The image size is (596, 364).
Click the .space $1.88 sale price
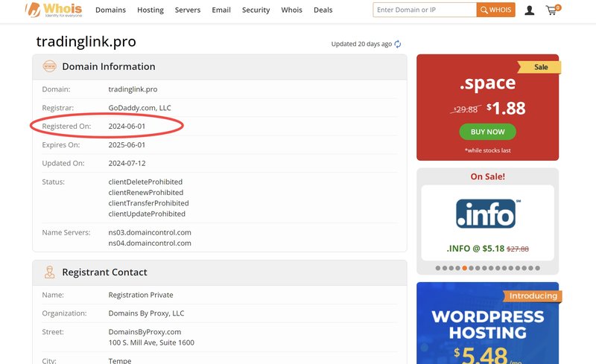[506, 108]
